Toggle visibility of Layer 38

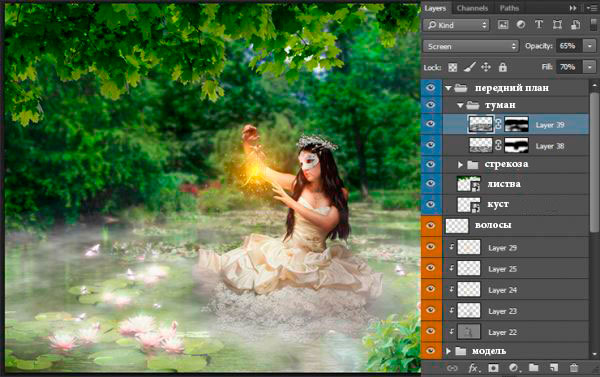click(x=430, y=145)
